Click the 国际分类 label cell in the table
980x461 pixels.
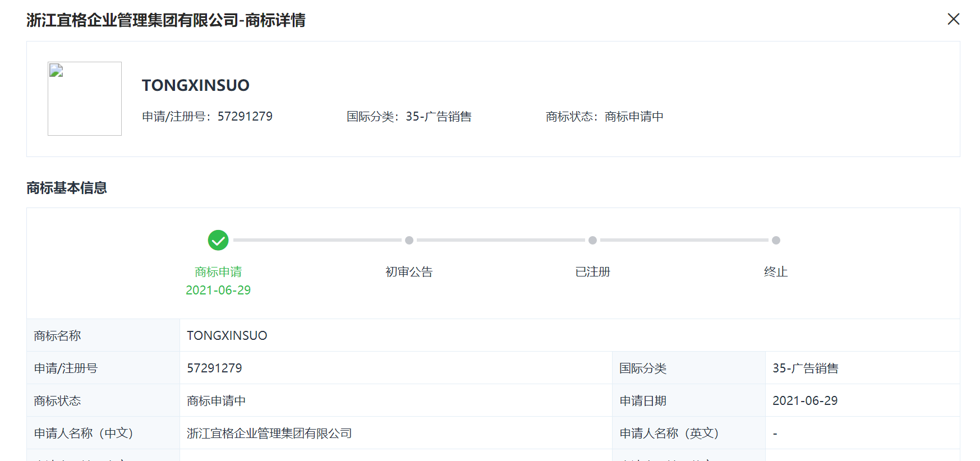click(689, 368)
